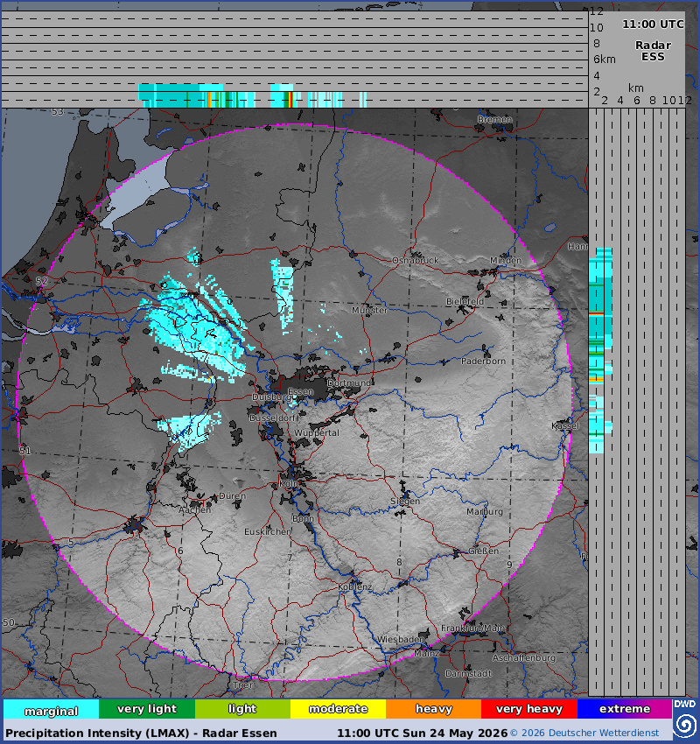Select the heavy orange legend swatch
The height and width of the screenshot is (744, 700).
(433, 709)
